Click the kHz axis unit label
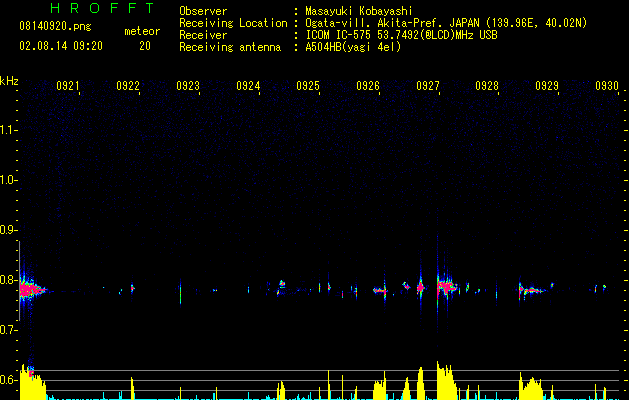 (x=9, y=81)
